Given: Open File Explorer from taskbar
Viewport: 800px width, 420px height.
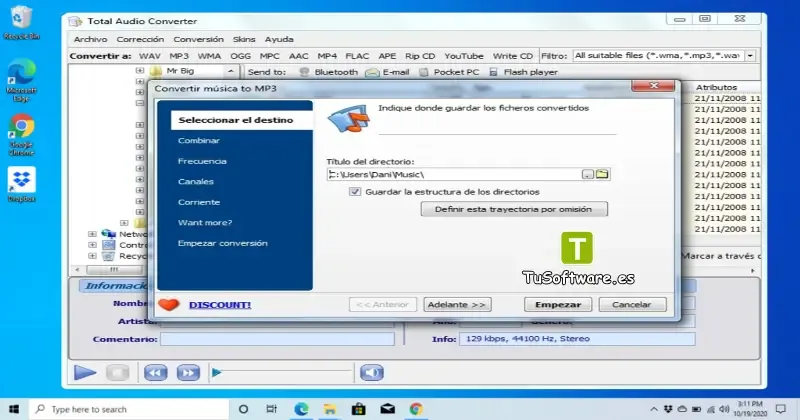Looking at the screenshot, I should pyautogui.click(x=330, y=409).
